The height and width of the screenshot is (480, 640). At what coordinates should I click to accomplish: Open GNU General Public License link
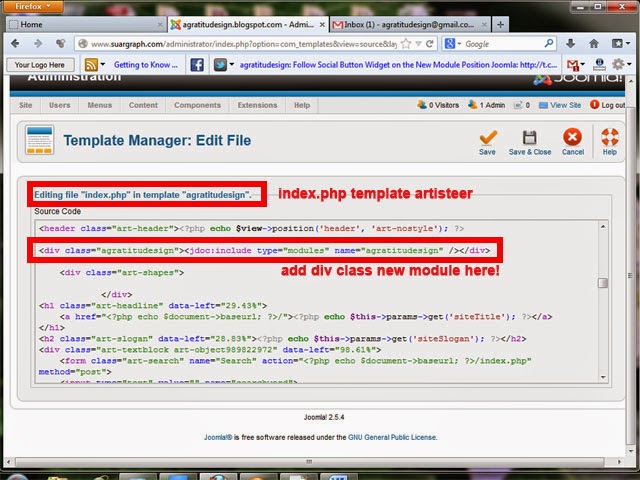pyautogui.click(x=392, y=437)
